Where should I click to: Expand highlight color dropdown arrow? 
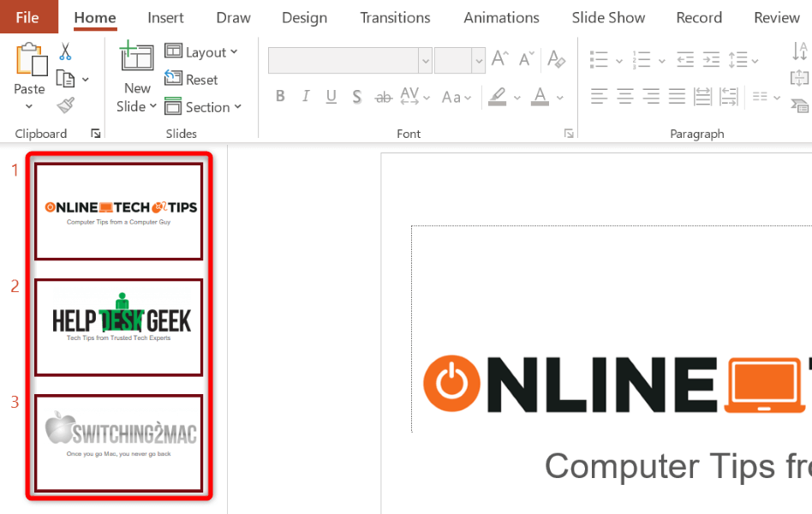point(516,98)
